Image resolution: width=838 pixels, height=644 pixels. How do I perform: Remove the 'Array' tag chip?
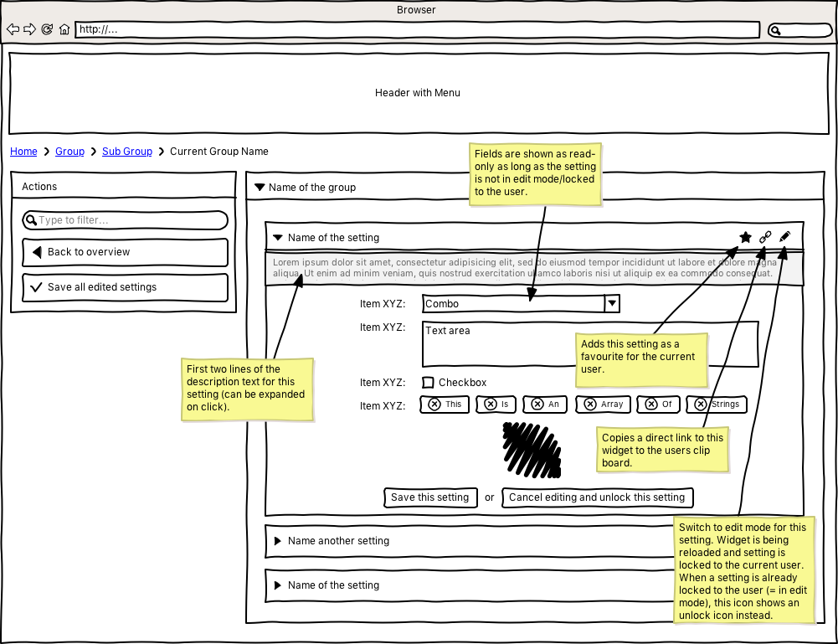pos(591,404)
